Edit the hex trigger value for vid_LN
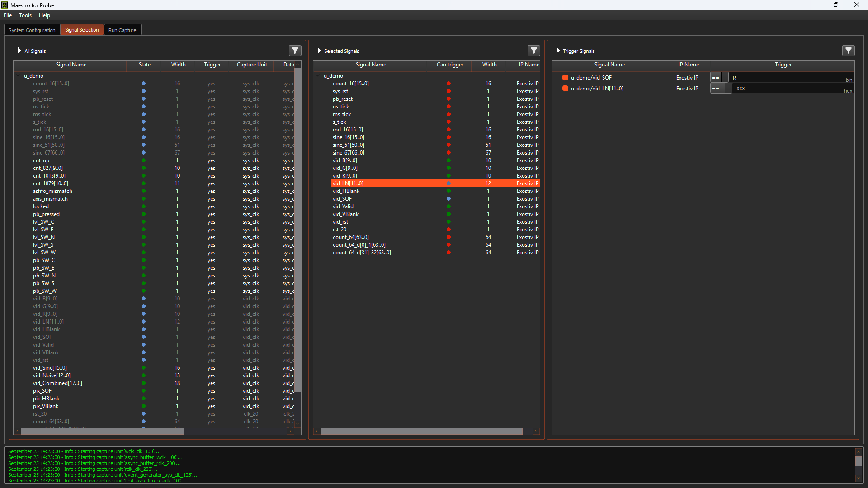Screen dimensions: 868x488 pyautogui.click(x=793, y=89)
